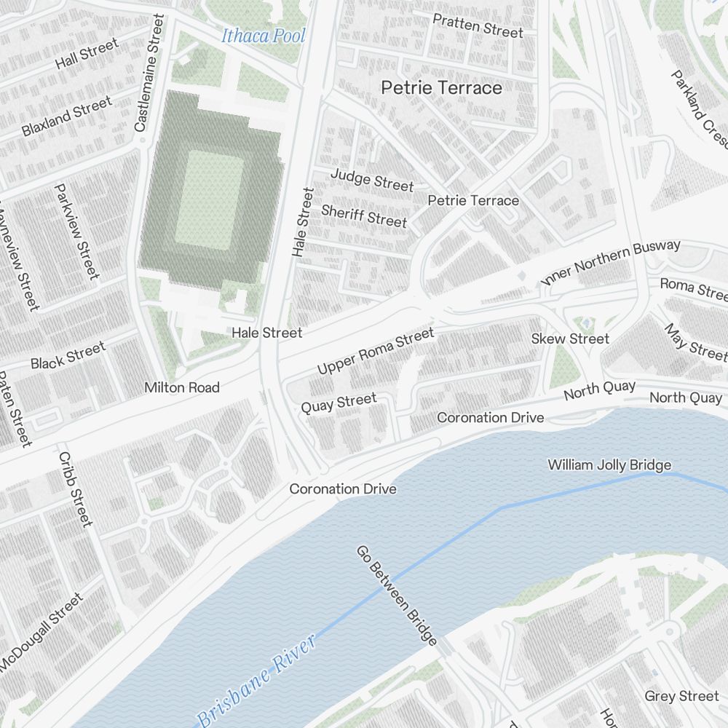Viewport: 728px width, 728px height.
Task: Click the Inner Northern Busway label
Action: [x=611, y=262]
